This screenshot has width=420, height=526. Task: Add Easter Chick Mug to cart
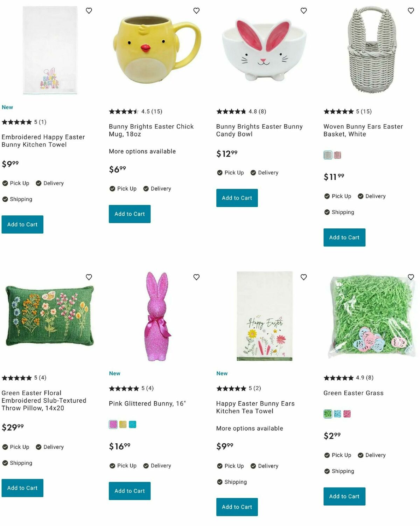(129, 214)
